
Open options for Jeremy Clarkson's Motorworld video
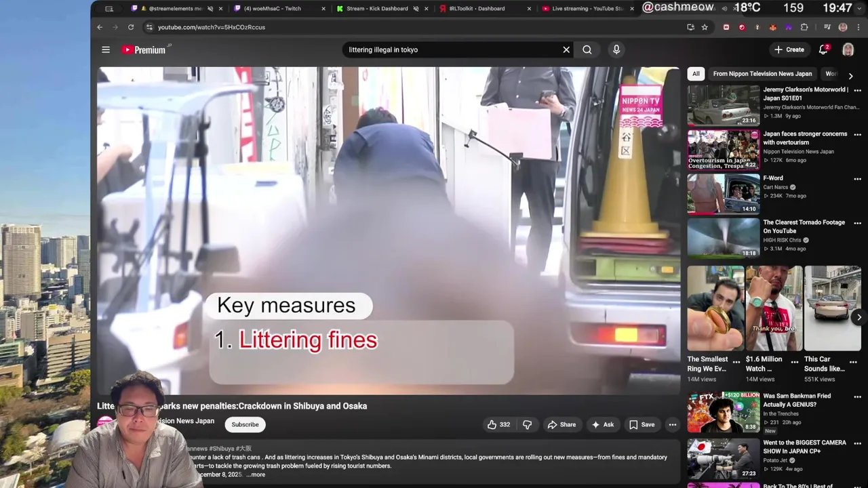point(858,90)
